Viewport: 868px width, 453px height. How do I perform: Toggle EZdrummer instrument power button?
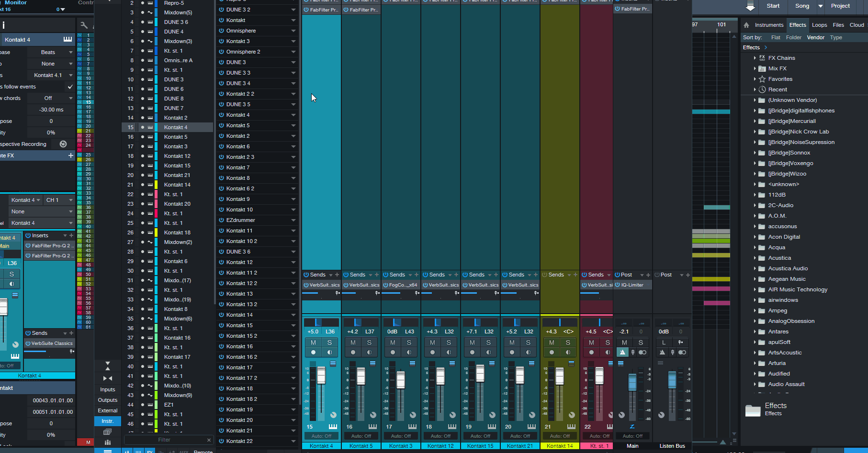tap(221, 220)
